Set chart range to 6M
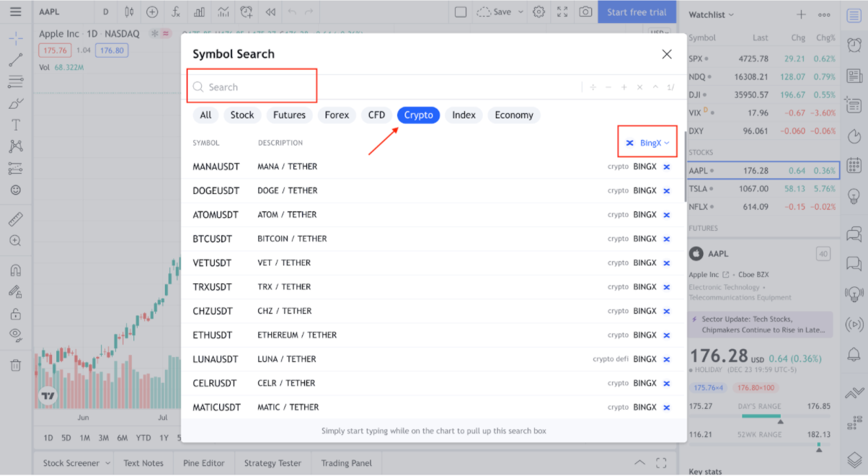Image resolution: width=868 pixels, height=476 pixels. [x=123, y=438]
